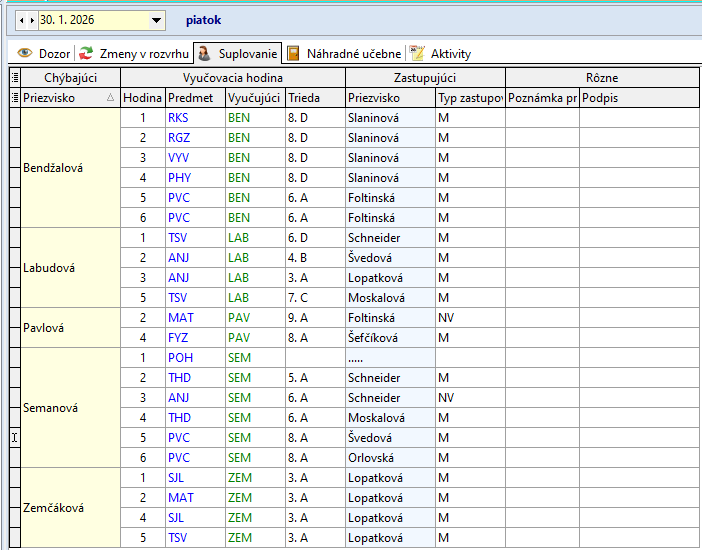Click the arrows icon on Zmeny v rozvrhu
The image size is (702, 550).
pyautogui.click(x=87, y=53)
